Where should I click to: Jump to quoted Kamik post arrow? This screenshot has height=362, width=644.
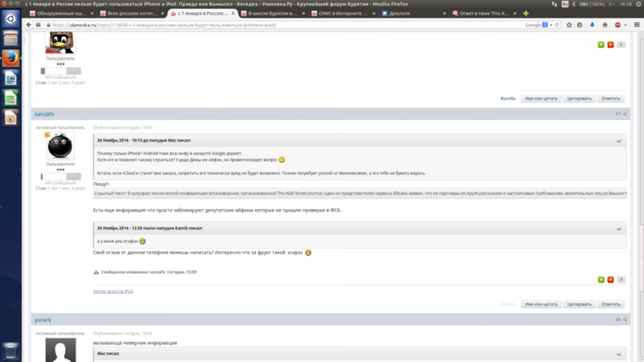click(x=618, y=228)
